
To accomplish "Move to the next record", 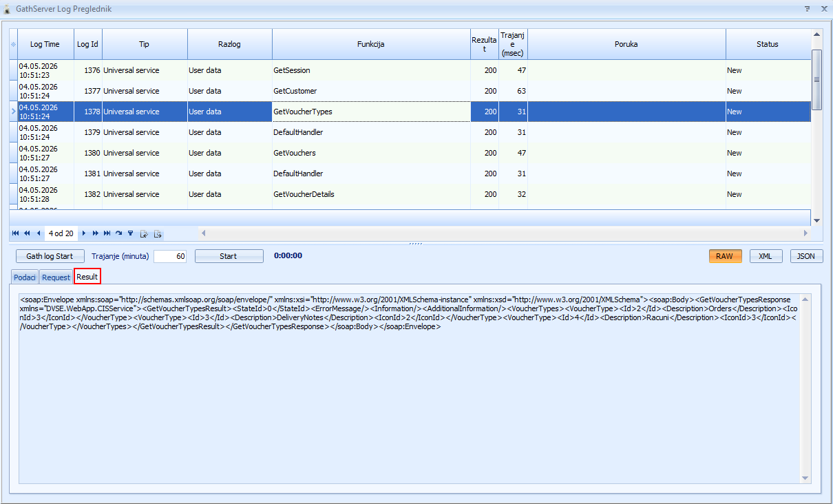I will click(84, 233).
